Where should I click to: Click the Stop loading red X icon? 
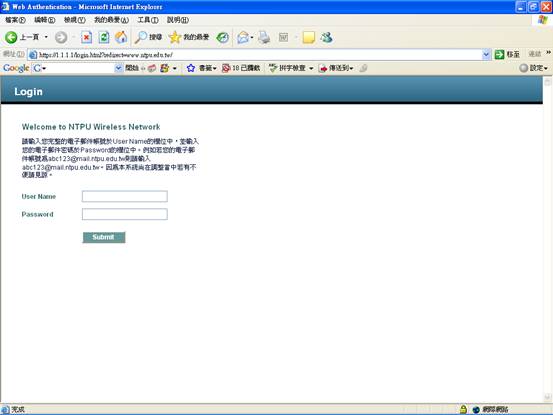86,37
